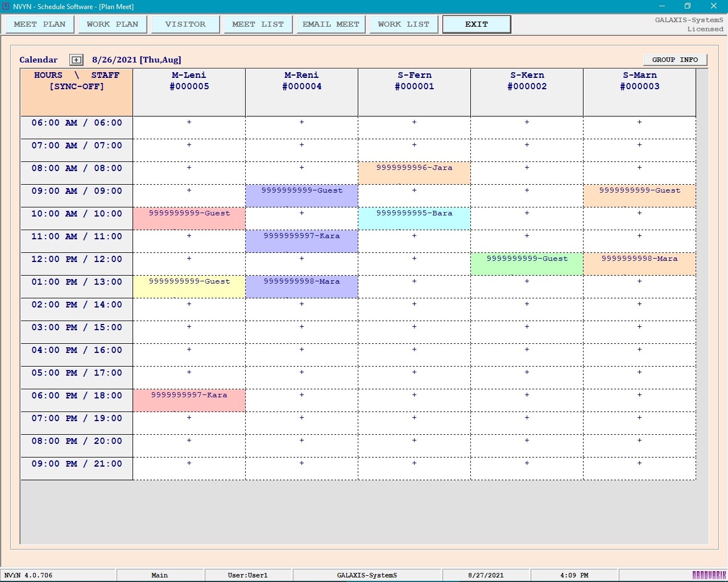Add meeting at 04:00 PM for M-Leni
728x582 pixels.
pyautogui.click(x=189, y=355)
